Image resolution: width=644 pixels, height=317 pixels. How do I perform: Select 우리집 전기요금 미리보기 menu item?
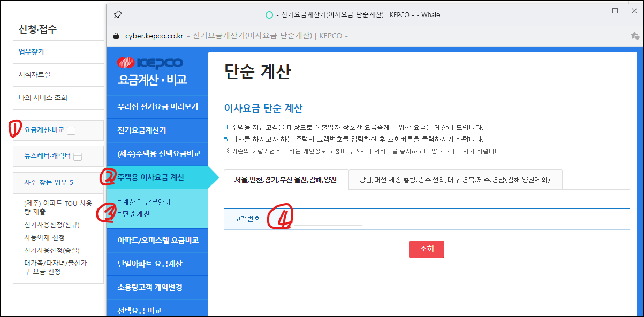click(x=157, y=106)
